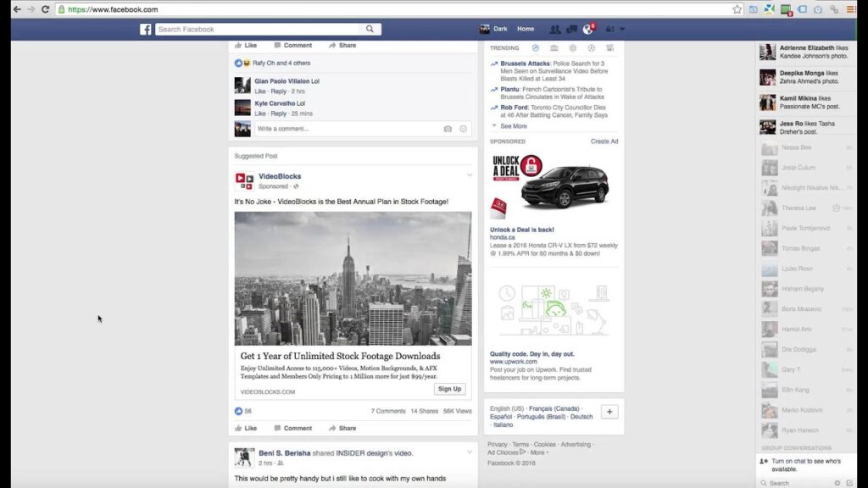Click the new message compose icon in chat
The image size is (868, 488).
849,483
